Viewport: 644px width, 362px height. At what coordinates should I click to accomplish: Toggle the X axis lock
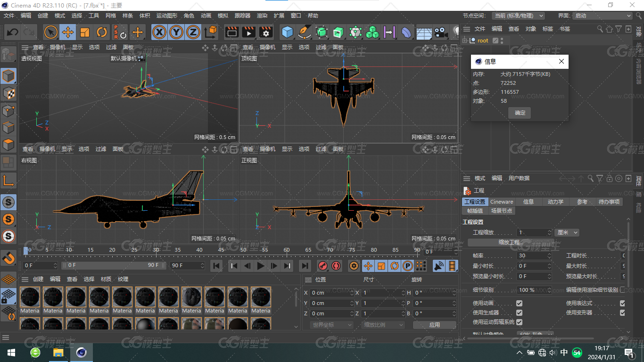pyautogui.click(x=160, y=32)
